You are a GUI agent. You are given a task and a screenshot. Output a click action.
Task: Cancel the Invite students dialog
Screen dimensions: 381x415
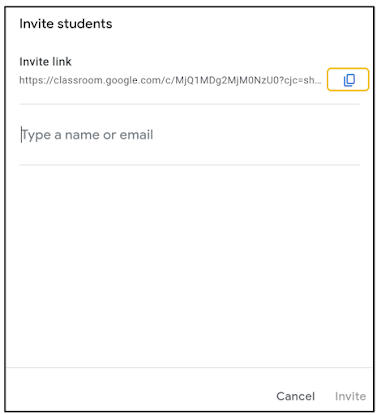[295, 396]
